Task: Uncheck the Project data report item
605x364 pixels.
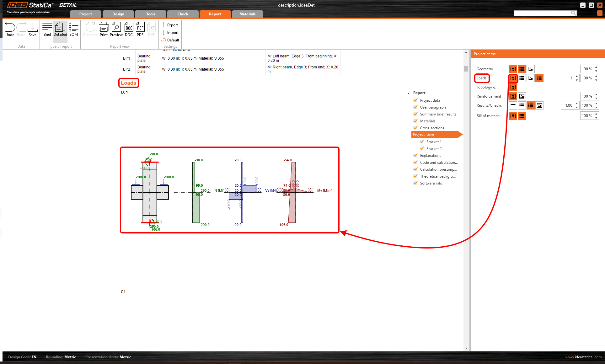Action: (x=416, y=100)
